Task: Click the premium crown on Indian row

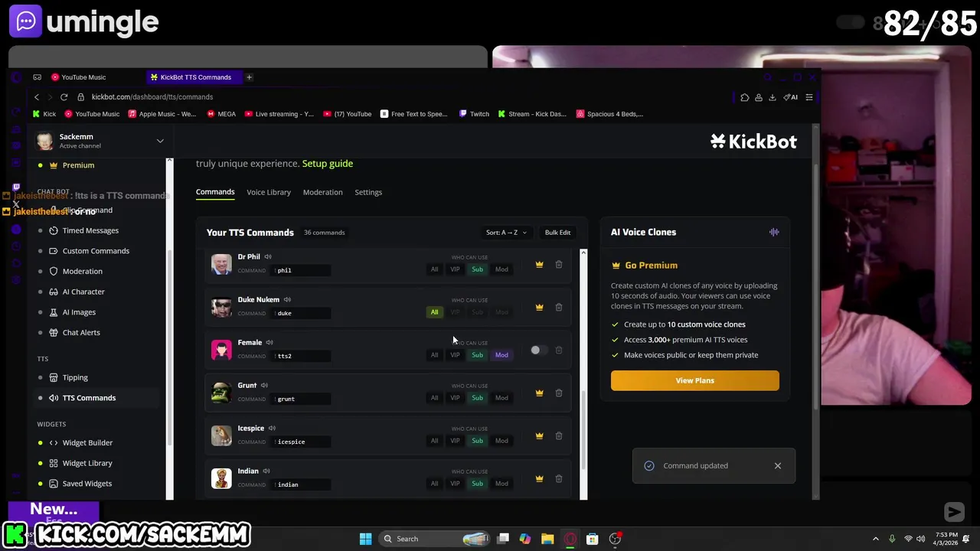Action: [539, 478]
